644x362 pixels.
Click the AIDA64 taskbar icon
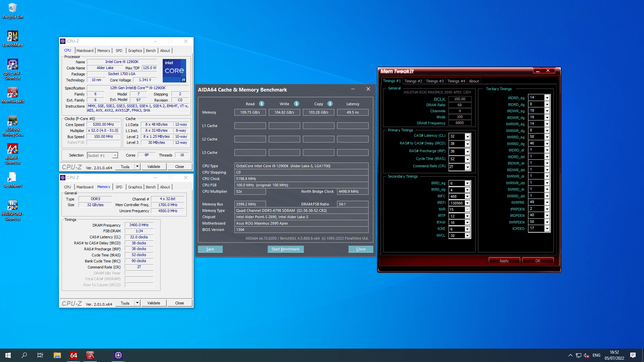click(x=73, y=355)
